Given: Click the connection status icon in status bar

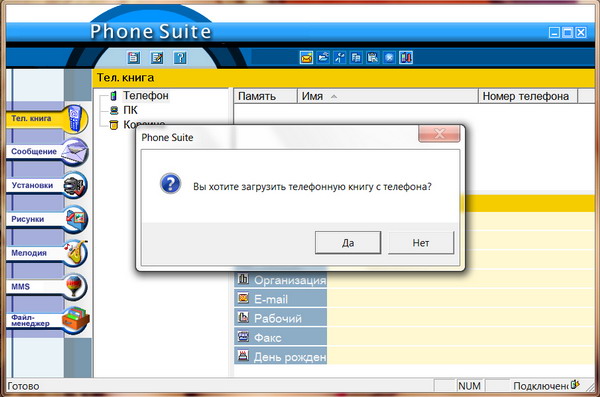Looking at the screenshot, I should [575, 384].
